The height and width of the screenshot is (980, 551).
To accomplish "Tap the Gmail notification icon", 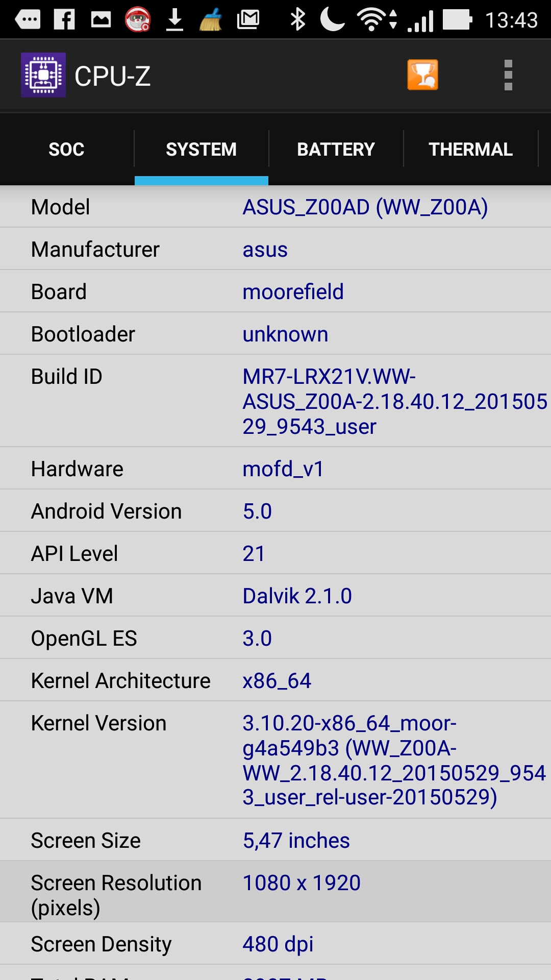I will [248, 19].
